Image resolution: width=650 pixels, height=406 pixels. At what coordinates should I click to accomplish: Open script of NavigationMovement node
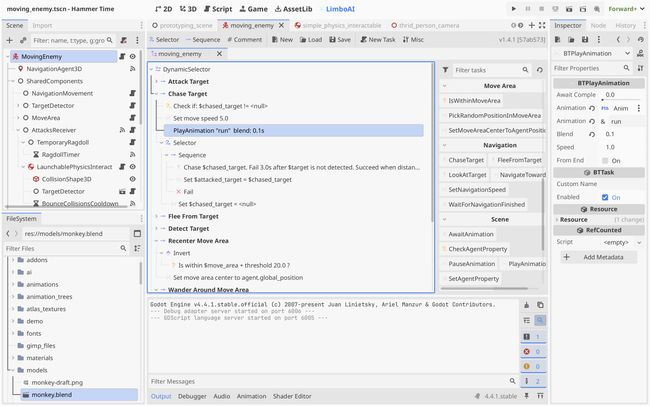pyautogui.click(x=133, y=93)
